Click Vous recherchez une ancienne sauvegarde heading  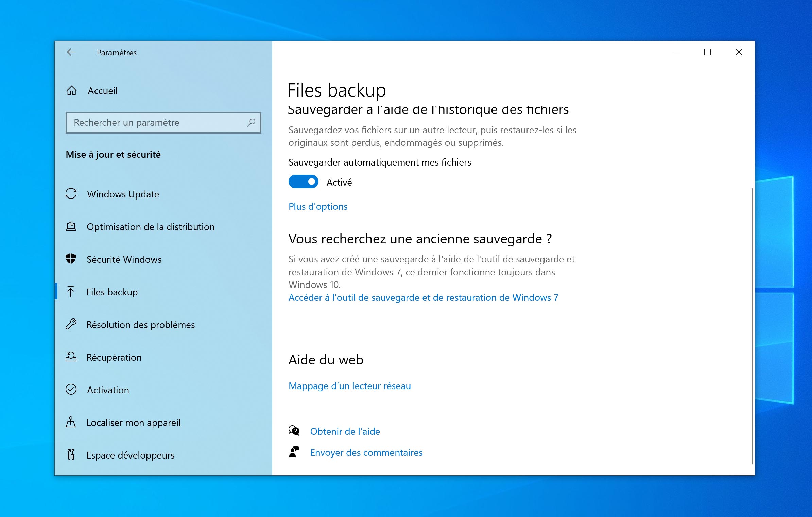pyautogui.click(x=420, y=239)
